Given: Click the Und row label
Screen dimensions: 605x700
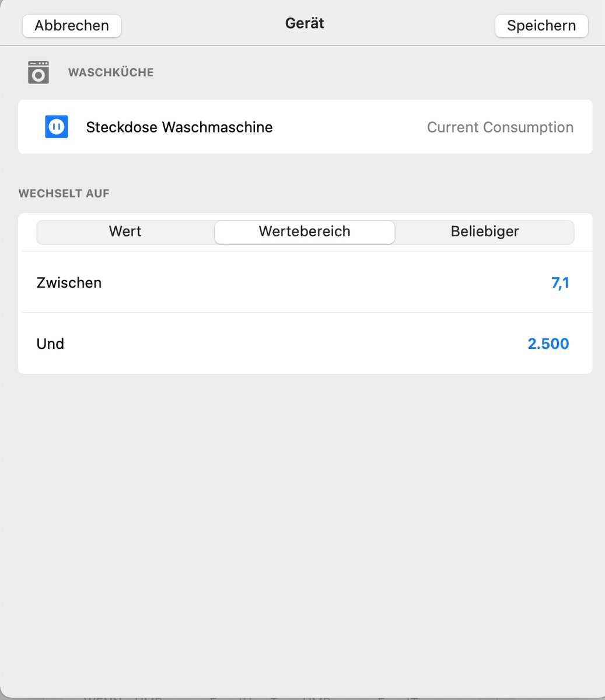Looking at the screenshot, I should [50, 344].
